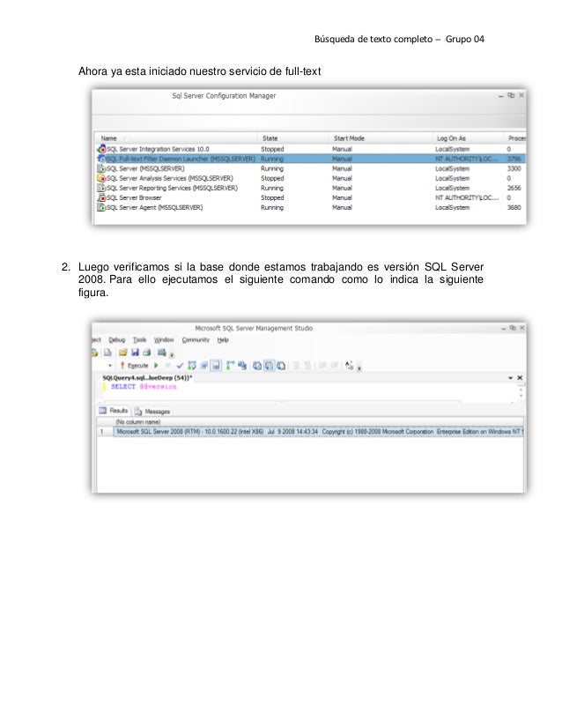Select Results to File icon

(281, 366)
